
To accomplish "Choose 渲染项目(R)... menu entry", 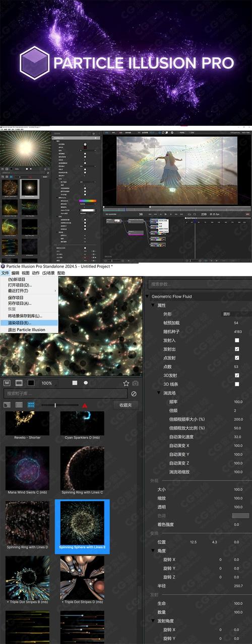I will [29, 323].
